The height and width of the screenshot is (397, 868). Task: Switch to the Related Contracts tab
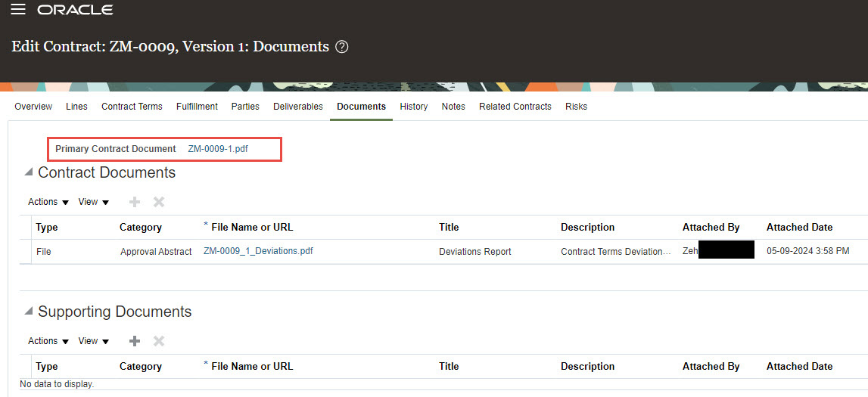pyautogui.click(x=515, y=106)
